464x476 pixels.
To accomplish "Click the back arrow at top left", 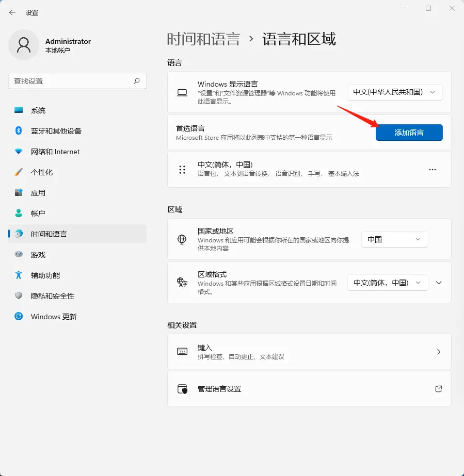I will coord(12,12).
